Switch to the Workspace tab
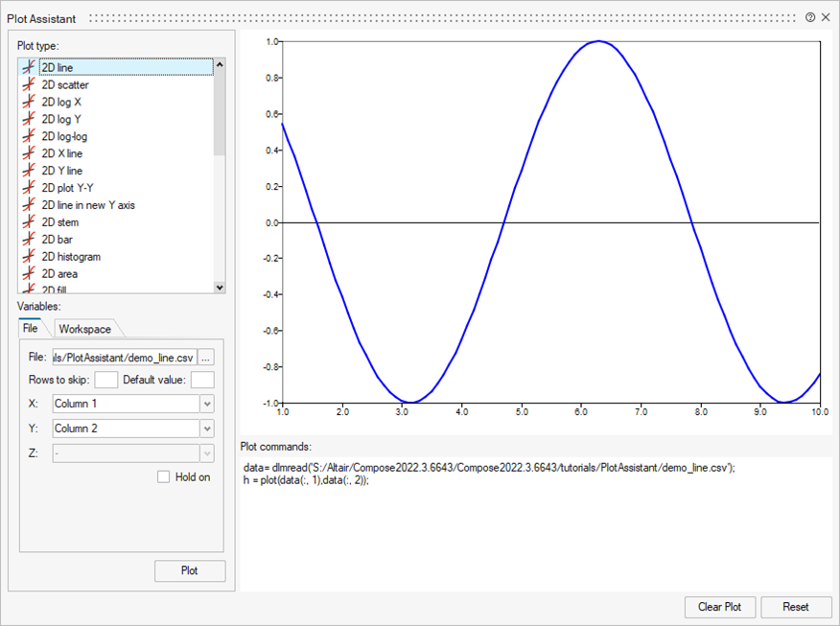The width and height of the screenshot is (840, 626). (84, 329)
